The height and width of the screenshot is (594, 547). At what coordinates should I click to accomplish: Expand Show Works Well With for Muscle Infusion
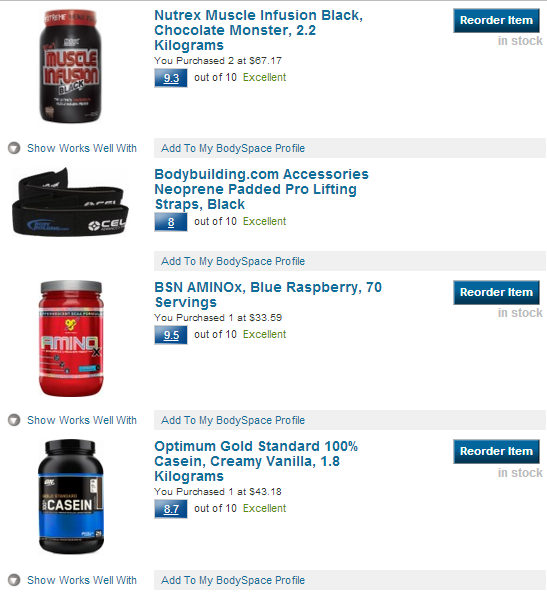click(82, 148)
